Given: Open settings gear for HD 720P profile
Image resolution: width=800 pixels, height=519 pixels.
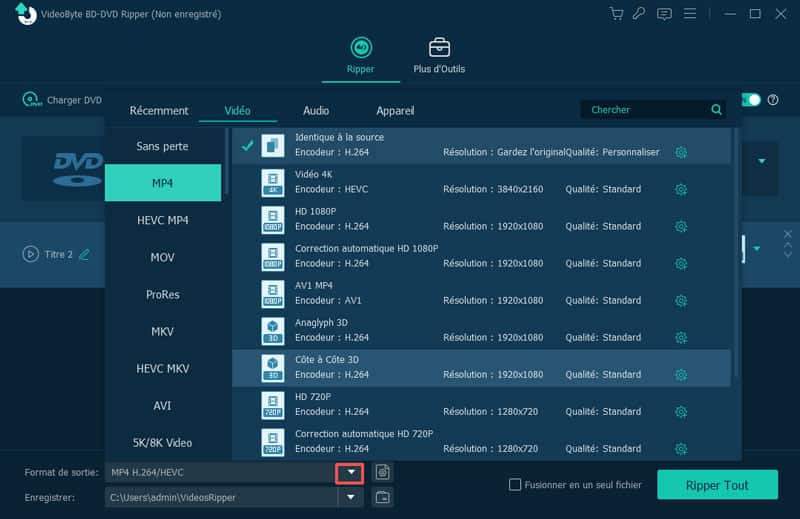Looking at the screenshot, I should point(681,412).
